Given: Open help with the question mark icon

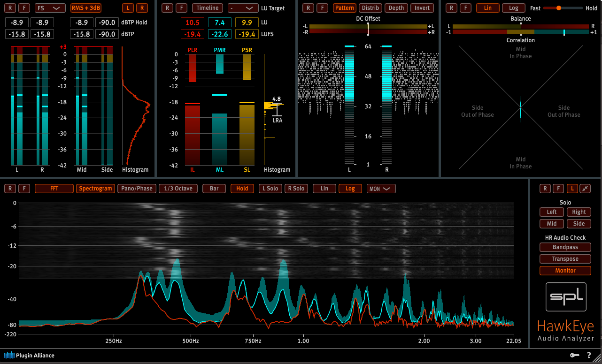Looking at the screenshot, I should click(x=589, y=356).
